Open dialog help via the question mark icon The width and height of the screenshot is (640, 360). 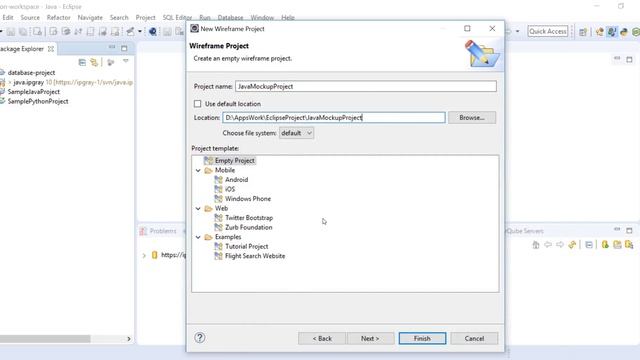coord(200,338)
